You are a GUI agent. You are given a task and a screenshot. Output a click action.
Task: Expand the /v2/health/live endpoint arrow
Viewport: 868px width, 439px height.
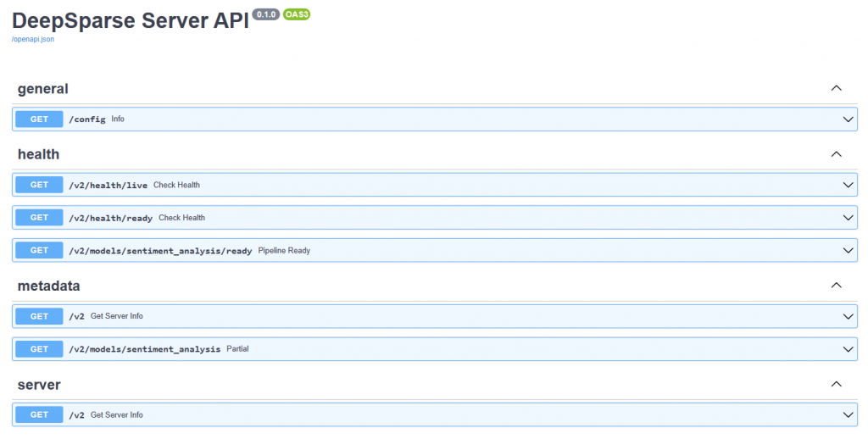pyautogui.click(x=849, y=185)
